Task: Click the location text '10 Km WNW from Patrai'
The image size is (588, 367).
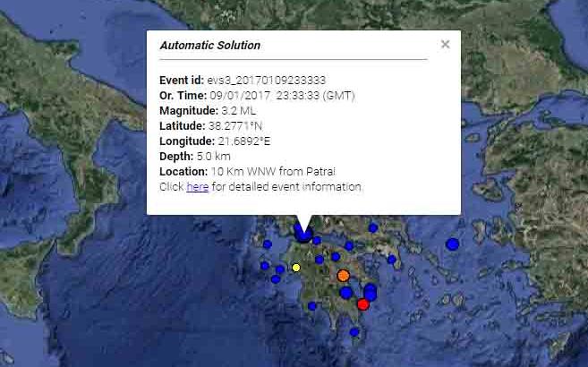Action: point(273,172)
